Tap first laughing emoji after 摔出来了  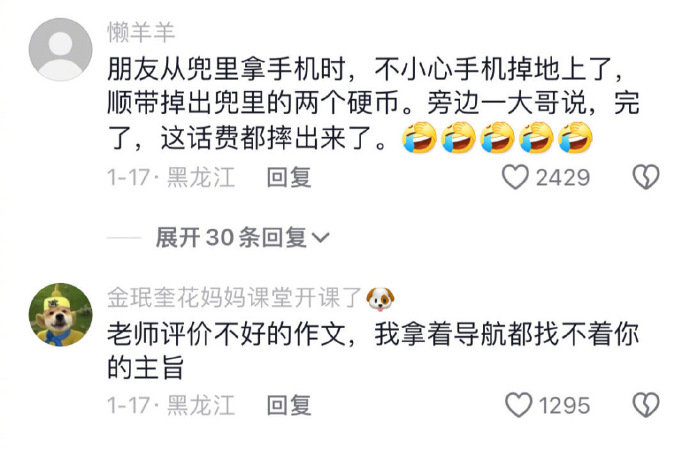(419, 138)
